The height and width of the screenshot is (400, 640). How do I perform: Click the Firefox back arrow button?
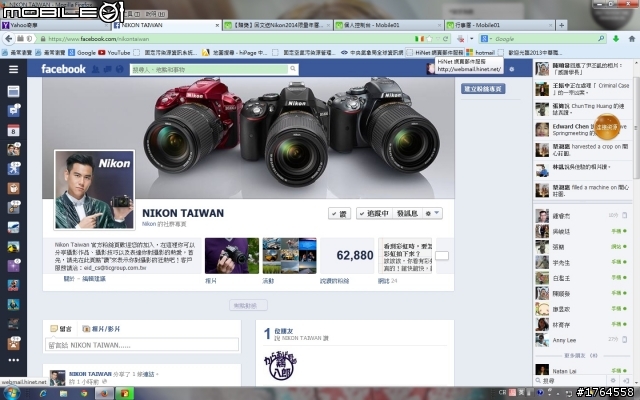(9, 39)
